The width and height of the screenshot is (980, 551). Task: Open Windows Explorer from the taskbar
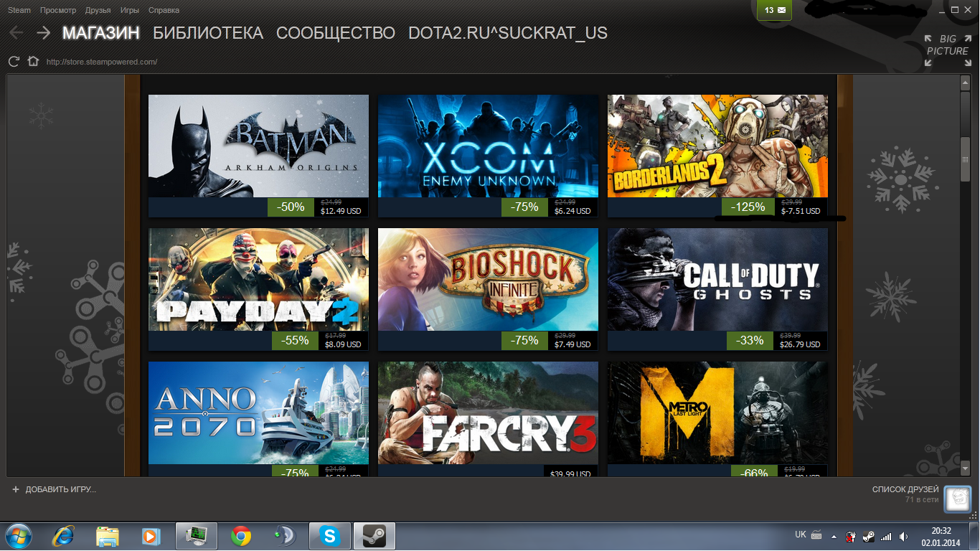point(108,536)
